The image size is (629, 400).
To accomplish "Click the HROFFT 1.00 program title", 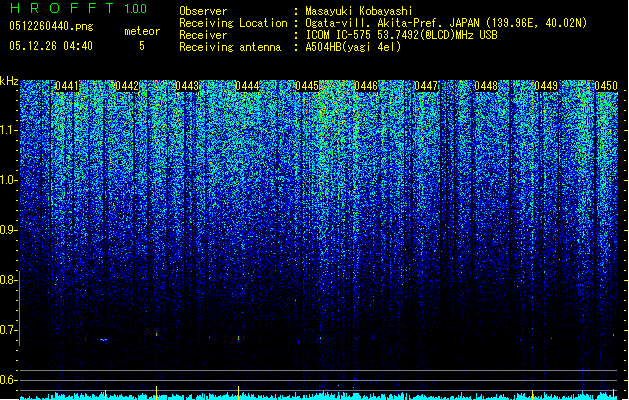I will click(78, 8).
